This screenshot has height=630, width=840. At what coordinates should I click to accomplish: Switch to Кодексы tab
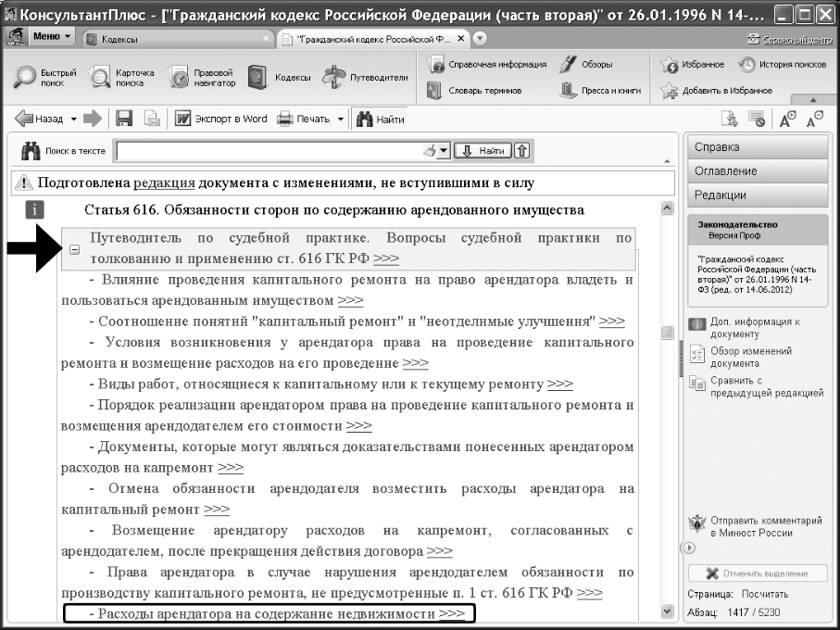click(x=178, y=39)
